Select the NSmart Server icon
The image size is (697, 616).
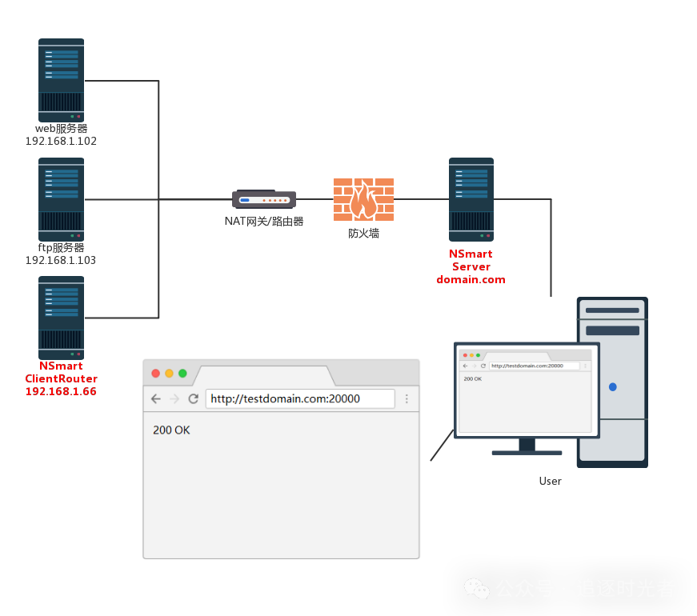[471, 199]
